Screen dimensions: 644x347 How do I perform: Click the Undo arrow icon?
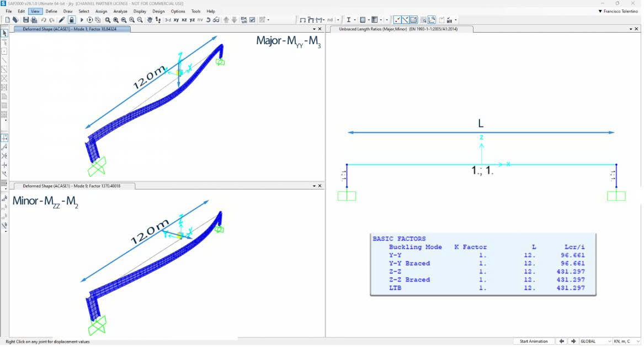point(44,20)
